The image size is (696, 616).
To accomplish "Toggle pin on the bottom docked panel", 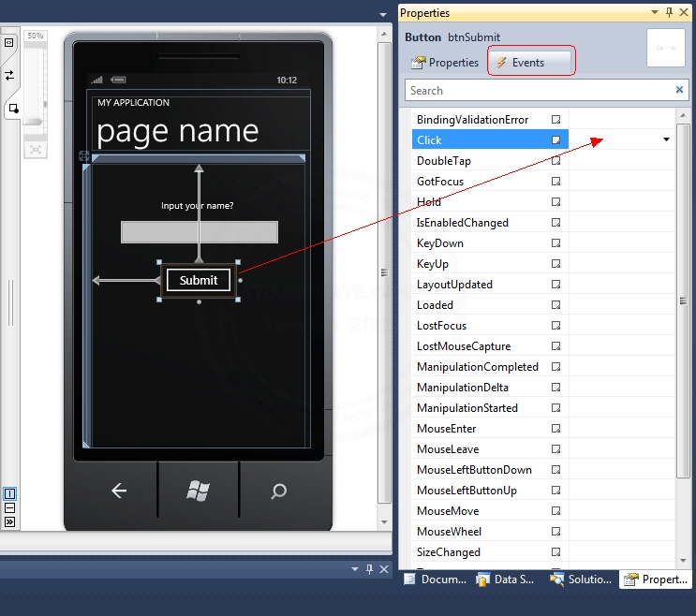I will tap(369, 569).
